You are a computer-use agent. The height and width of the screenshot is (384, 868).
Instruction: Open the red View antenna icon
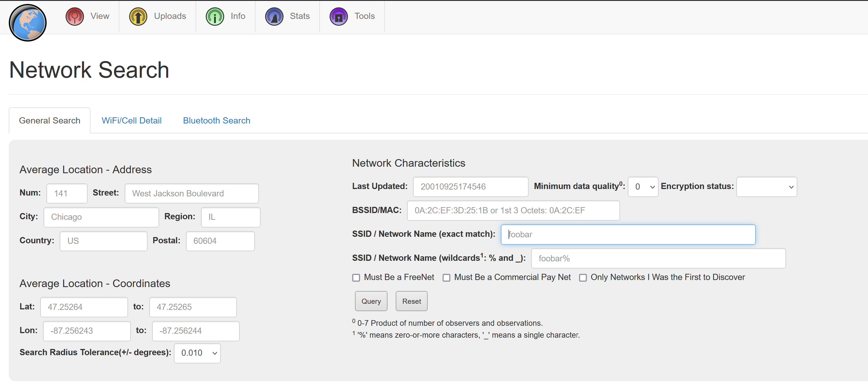[74, 16]
